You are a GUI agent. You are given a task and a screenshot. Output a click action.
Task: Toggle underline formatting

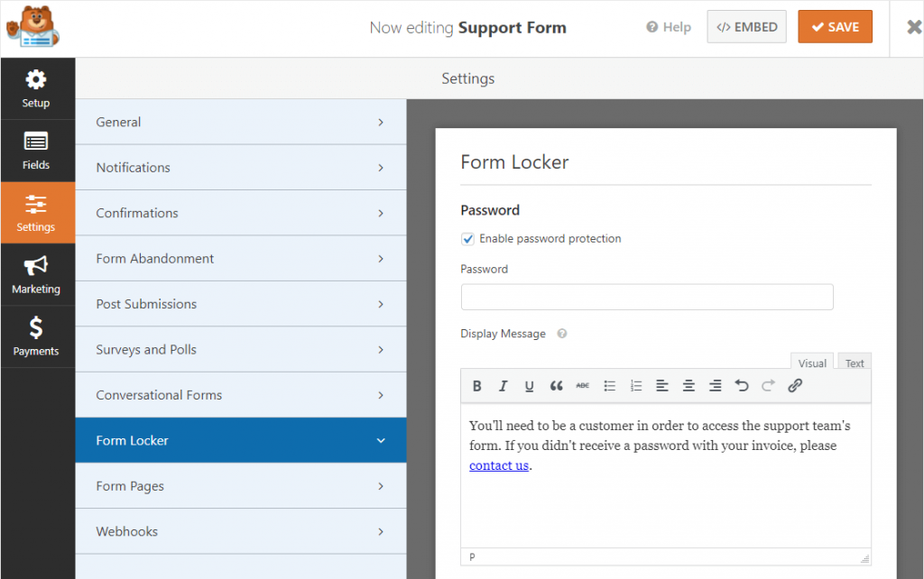pos(530,385)
